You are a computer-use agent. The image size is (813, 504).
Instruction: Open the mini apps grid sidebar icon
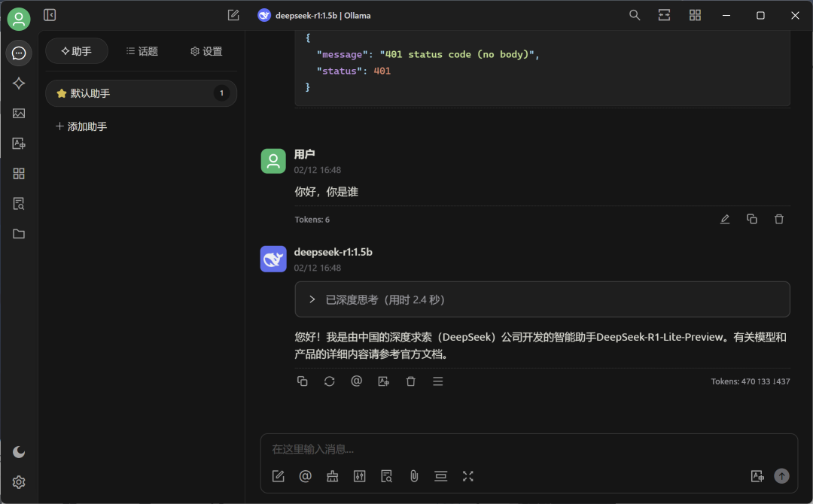[19, 174]
